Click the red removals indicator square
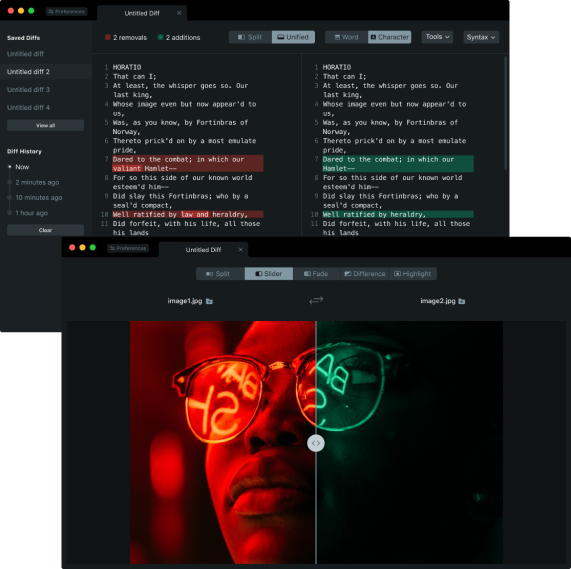Viewport: 571px width, 569px height. 108,37
